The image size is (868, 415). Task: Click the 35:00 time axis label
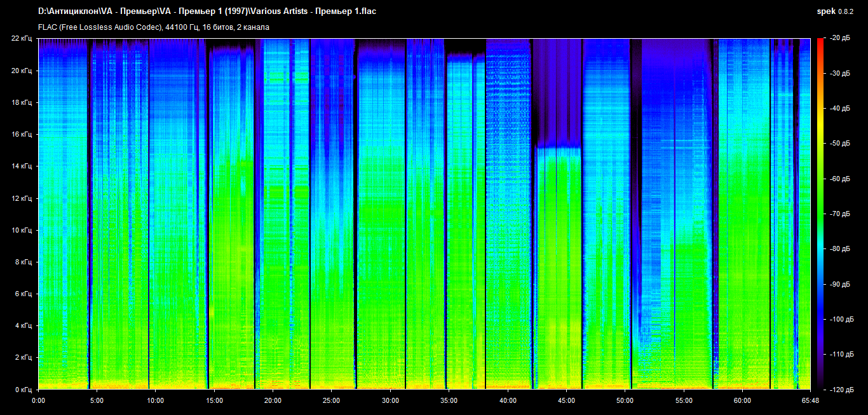click(x=449, y=400)
